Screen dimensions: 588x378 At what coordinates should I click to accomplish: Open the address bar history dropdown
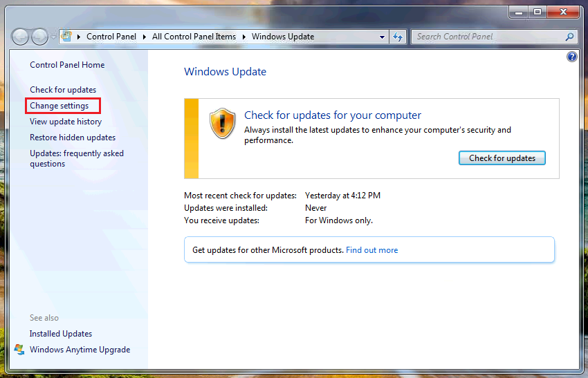click(382, 37)
